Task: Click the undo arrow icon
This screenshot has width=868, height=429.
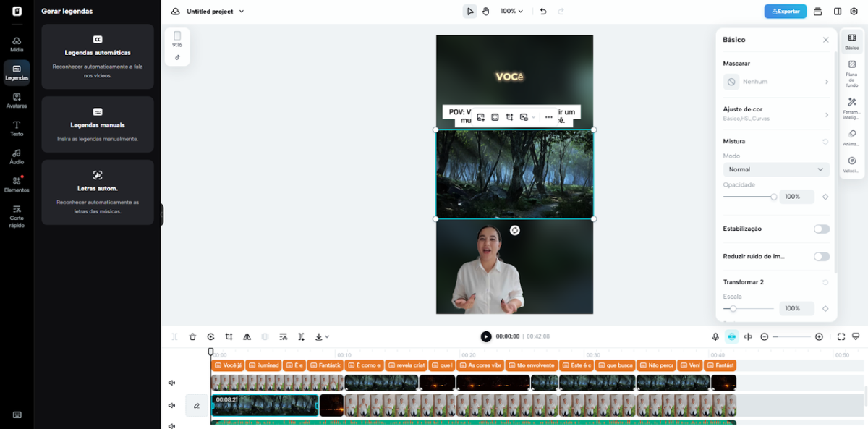Action: coord(543,12)
